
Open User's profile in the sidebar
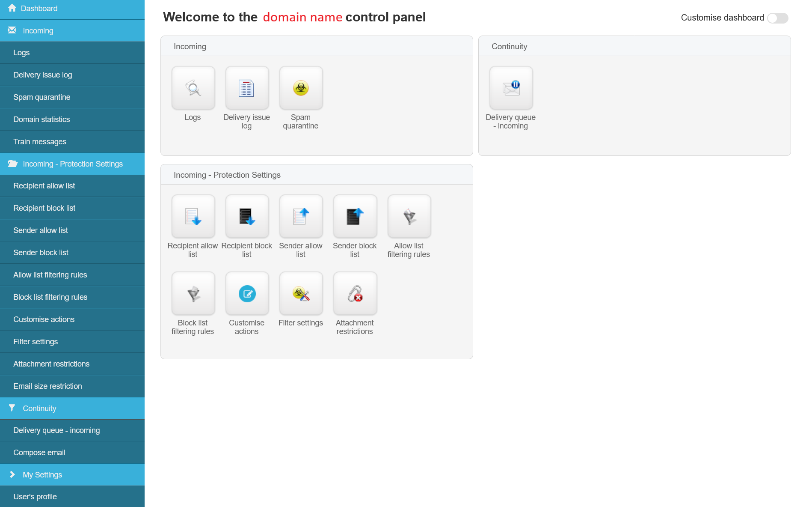[72, 497]
